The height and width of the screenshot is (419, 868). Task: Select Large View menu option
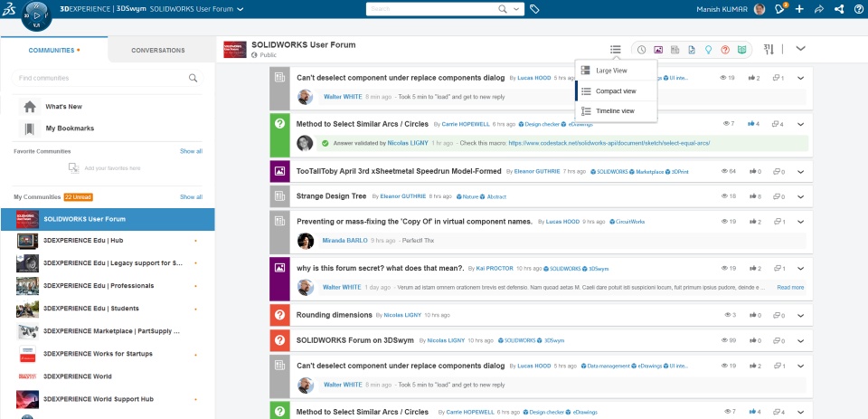point(616,71)
